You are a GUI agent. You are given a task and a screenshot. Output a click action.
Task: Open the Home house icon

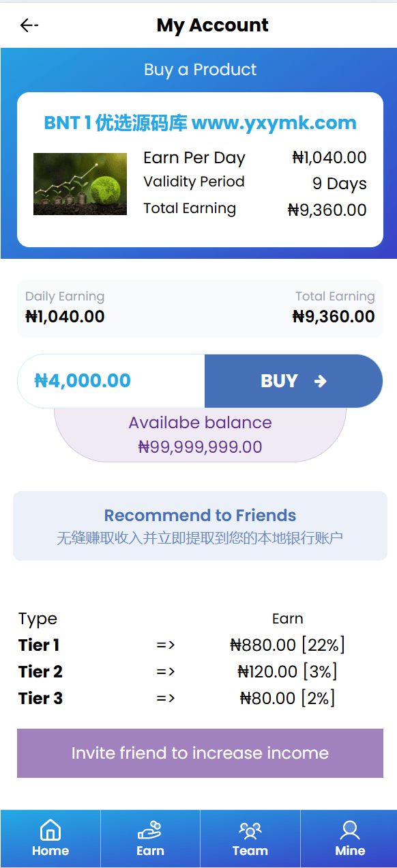coord(50,830)
